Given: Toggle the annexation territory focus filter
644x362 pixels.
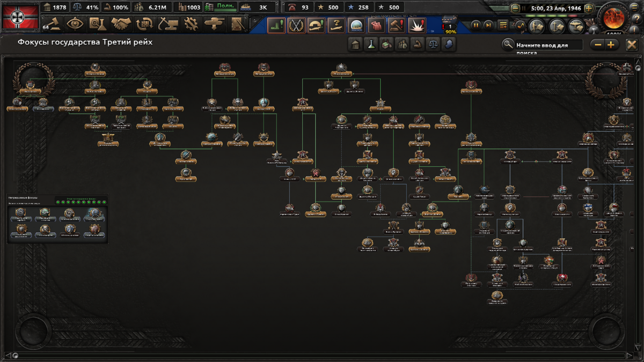Looking at the screenshot, I should (449, 45).
